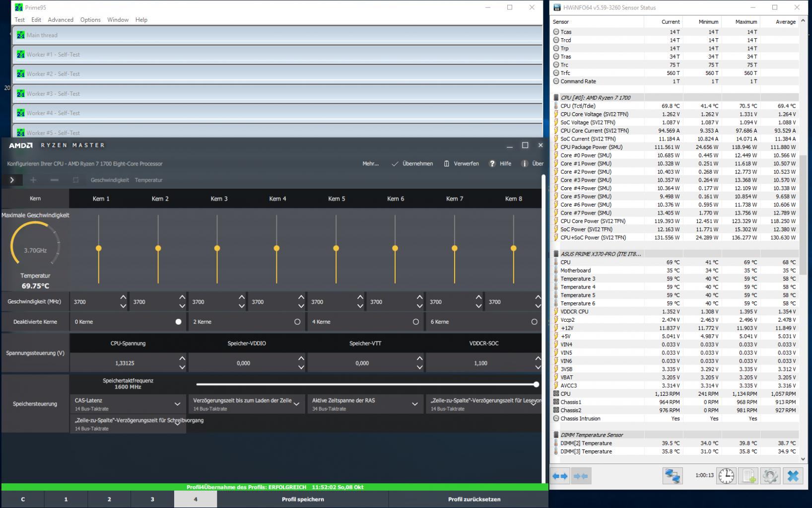Viewport: 812px width, 508px height.
Task: Open Zeile-zu-Spalte Schreibvorgang delay dropdown
Action: [x=128, y=424]
